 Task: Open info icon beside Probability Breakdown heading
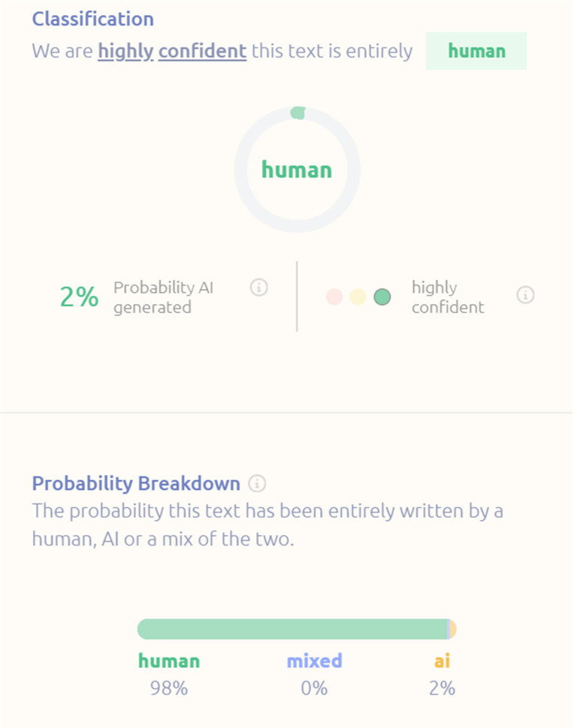tap(258, 483)
